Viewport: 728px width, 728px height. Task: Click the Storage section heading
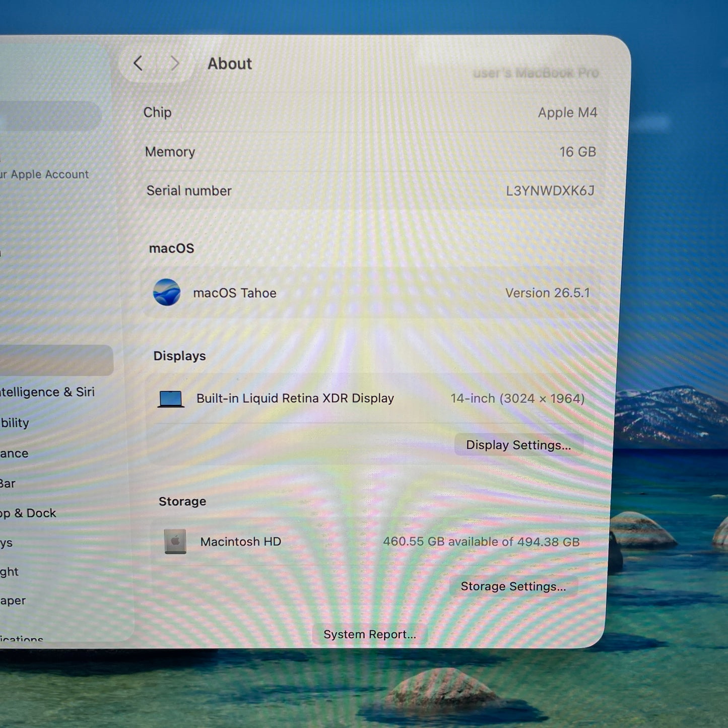[182, 501]
